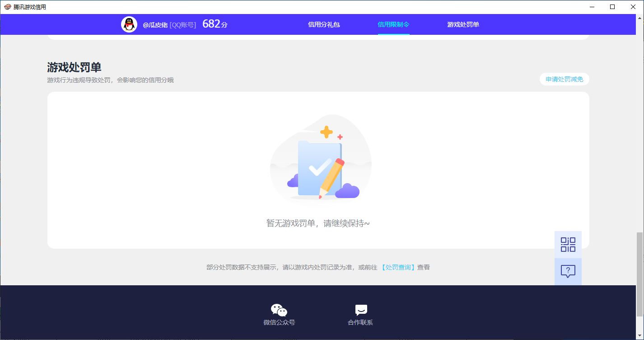
Task: Click the WeChat official account icon
Action: point(279,310)
